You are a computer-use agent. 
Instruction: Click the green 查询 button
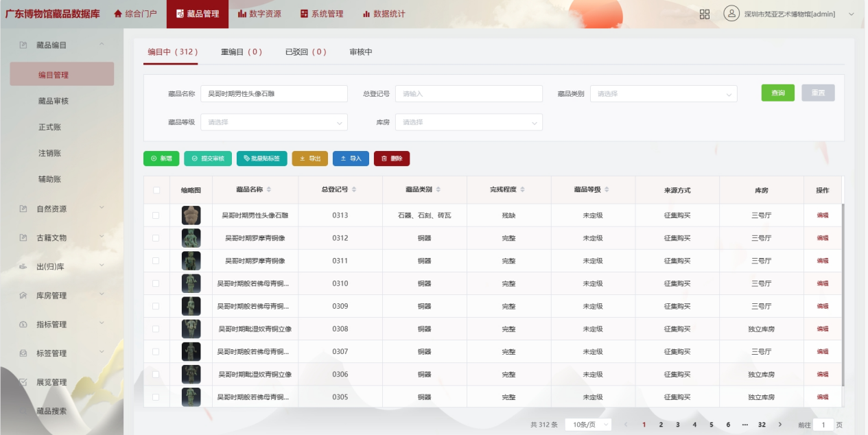point(778,93)
